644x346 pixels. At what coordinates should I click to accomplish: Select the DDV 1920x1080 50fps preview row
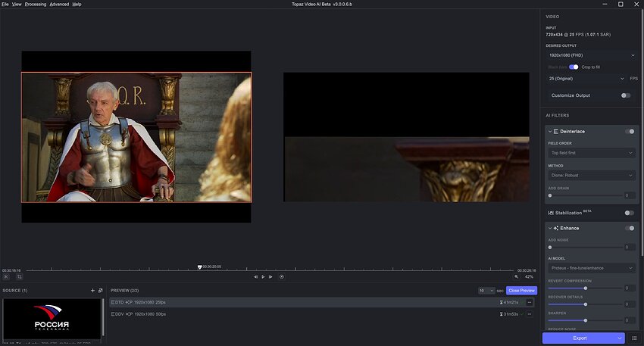323,314
